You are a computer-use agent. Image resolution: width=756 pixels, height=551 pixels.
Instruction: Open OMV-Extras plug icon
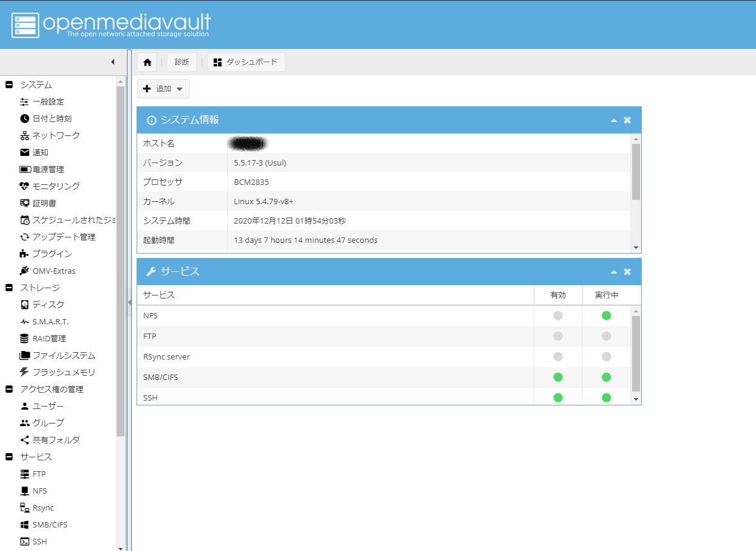(25, 271)
